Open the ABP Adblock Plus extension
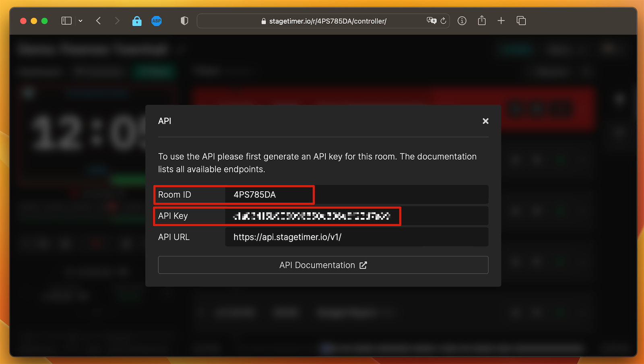Image resolution: width=644 pixels, height=364 pixels. point(157,21)
